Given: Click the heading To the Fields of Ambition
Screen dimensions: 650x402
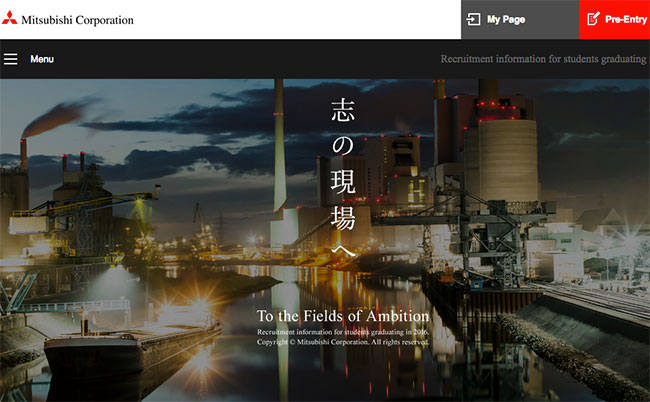Looking at the screenshot, I should 343,316.
